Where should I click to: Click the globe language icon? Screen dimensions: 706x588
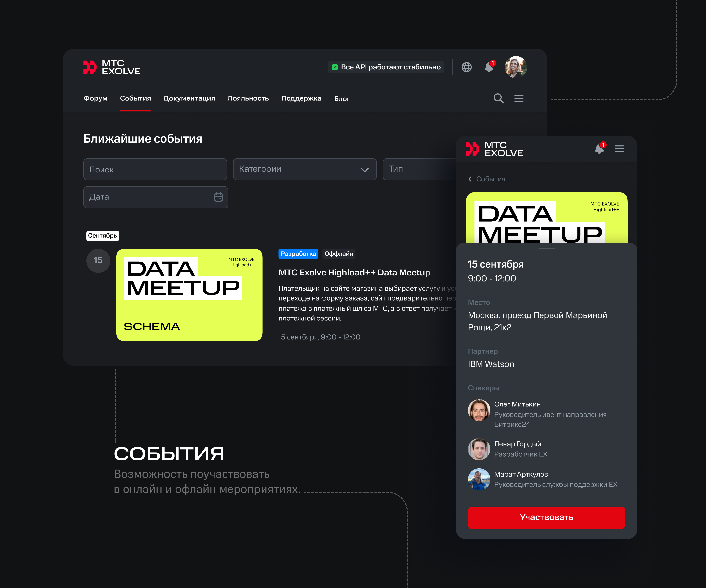466,67
